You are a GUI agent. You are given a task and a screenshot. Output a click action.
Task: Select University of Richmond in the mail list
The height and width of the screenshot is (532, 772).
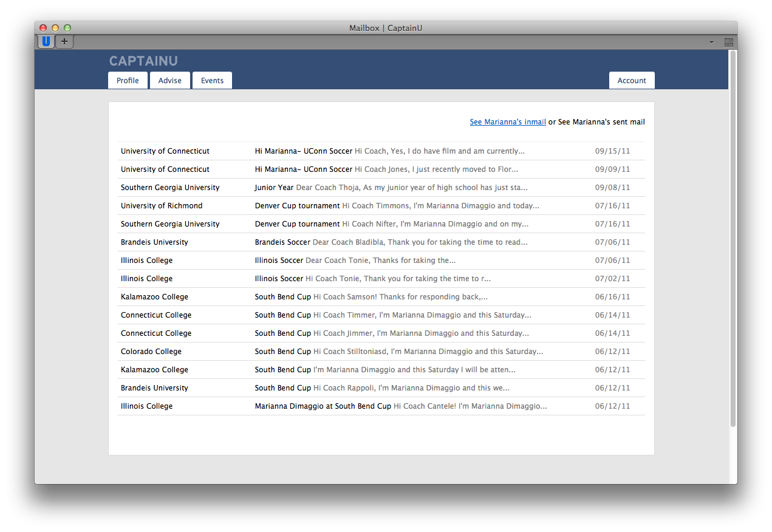162,206
